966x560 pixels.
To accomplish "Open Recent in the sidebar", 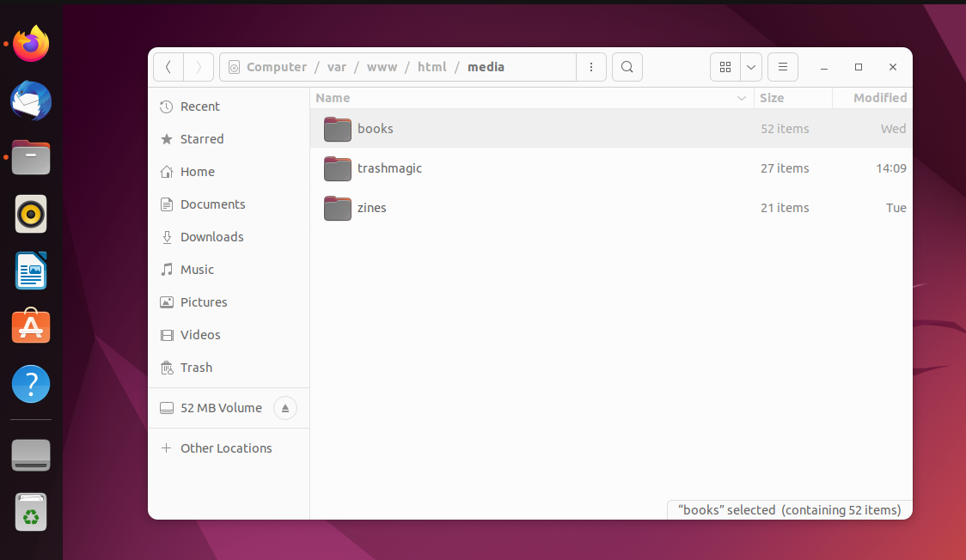I will point(229,107).
